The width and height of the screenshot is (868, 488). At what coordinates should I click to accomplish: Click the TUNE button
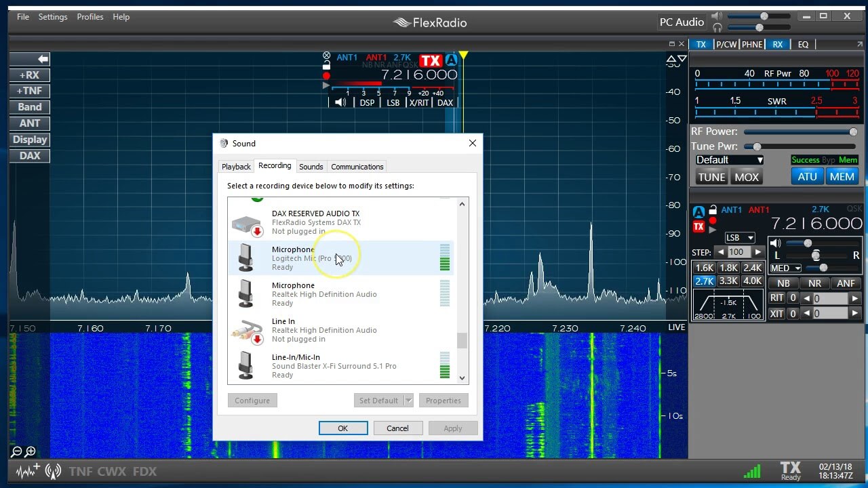point(711,177)
